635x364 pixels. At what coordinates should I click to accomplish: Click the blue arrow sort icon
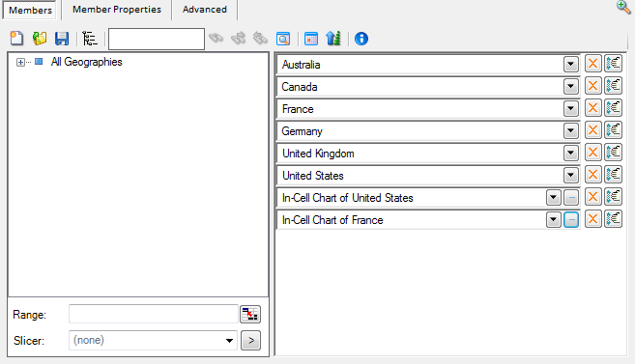point(333,39)
